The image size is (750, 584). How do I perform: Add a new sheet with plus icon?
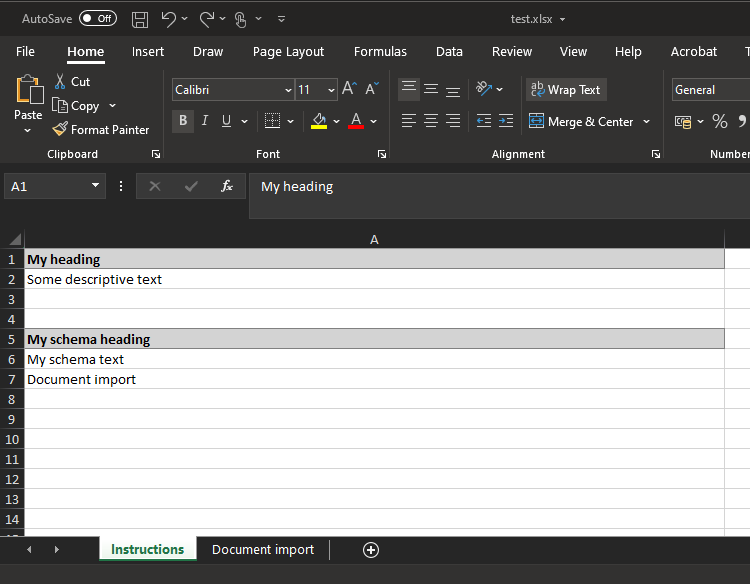tap(371, 550)
